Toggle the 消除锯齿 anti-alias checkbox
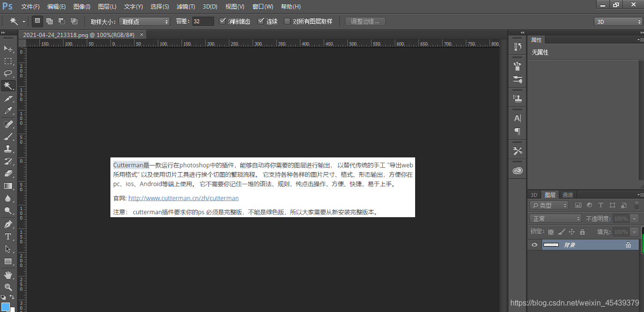 pos(223,21)
